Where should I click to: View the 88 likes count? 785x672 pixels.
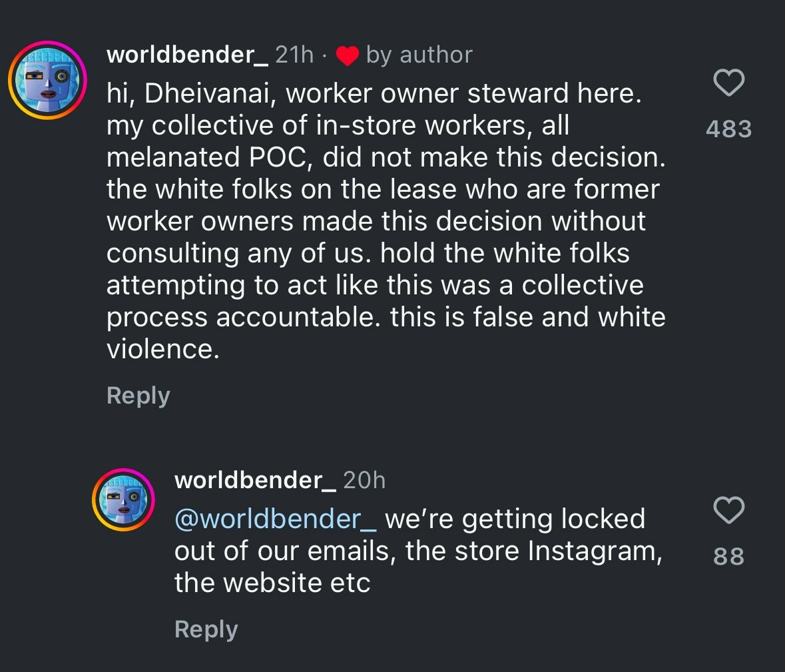coord(728,556)
